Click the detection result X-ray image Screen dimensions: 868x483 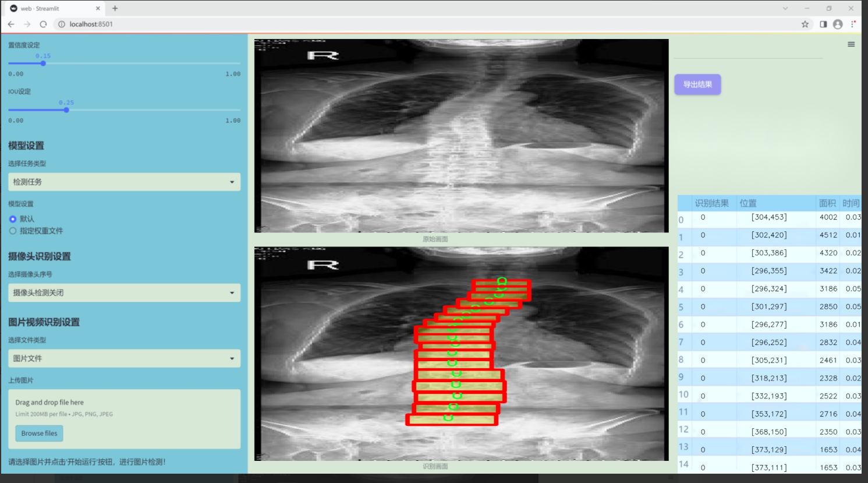coord(461,354)
